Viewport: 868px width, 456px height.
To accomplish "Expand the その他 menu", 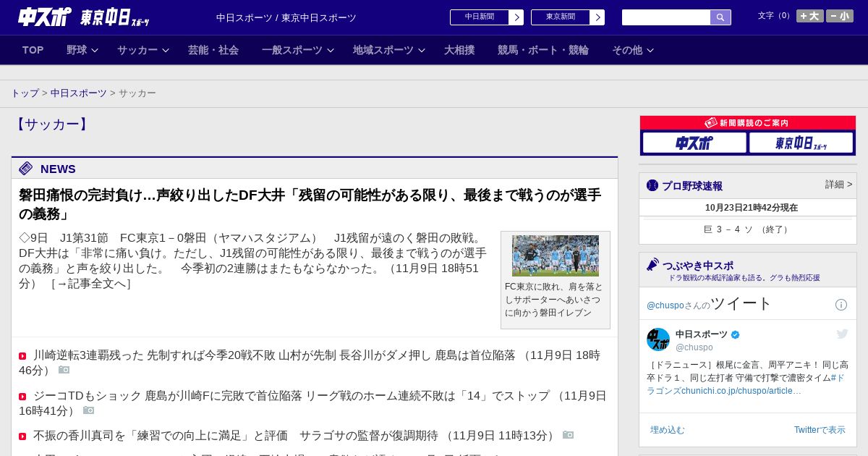I will pyautogui.click(x=633, y=50).
